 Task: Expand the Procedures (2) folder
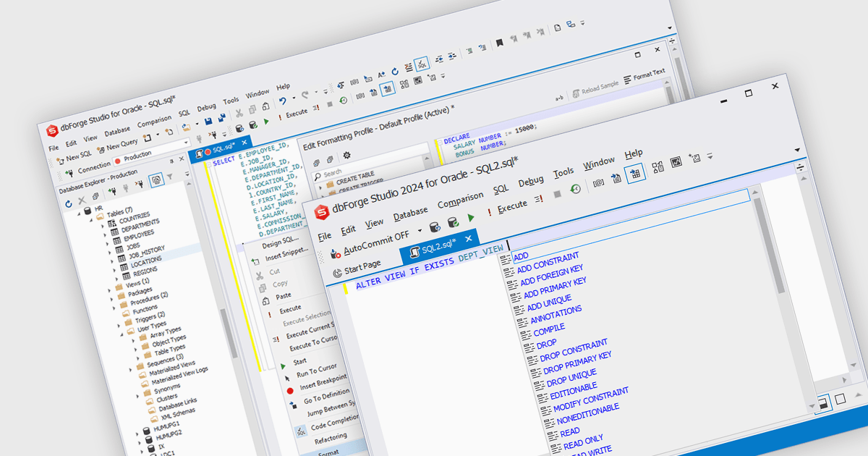click(x=115, y=309)
